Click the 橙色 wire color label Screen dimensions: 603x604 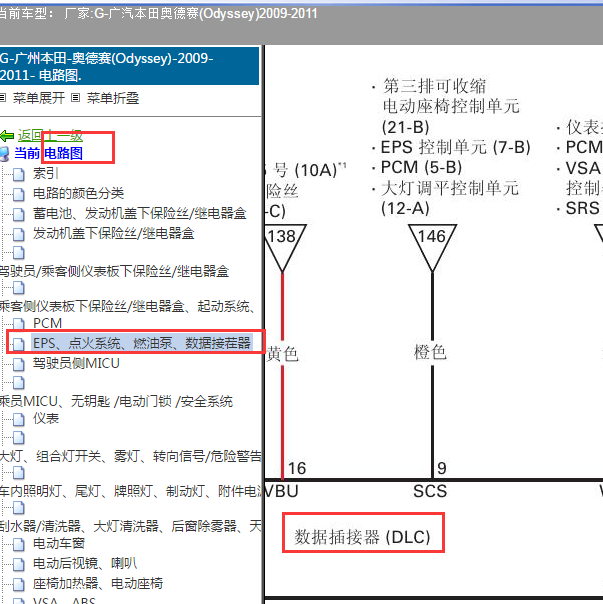tap(430, 352)
